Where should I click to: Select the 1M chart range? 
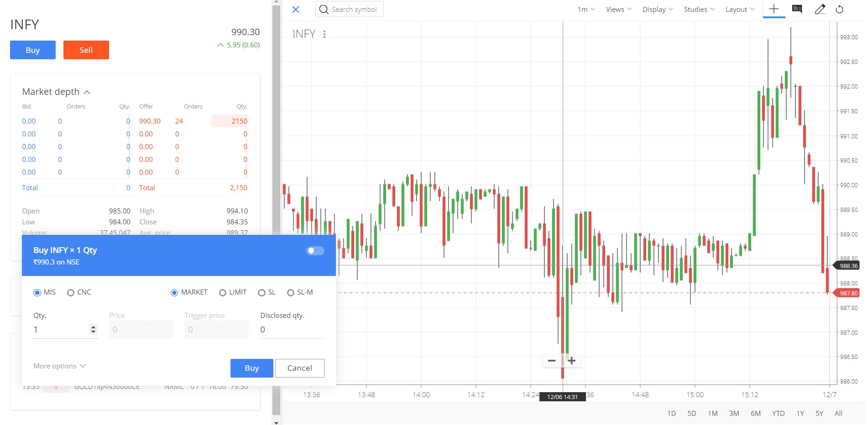713,413
